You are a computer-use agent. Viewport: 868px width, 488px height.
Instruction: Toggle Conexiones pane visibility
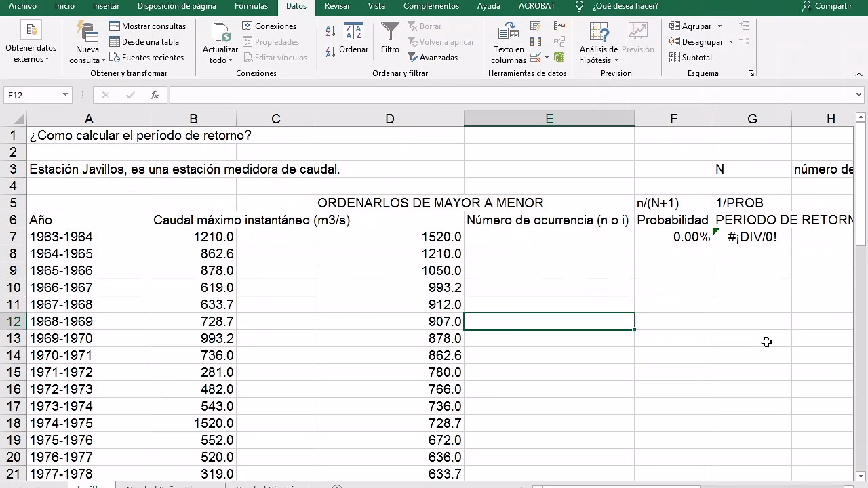[271, 26]
